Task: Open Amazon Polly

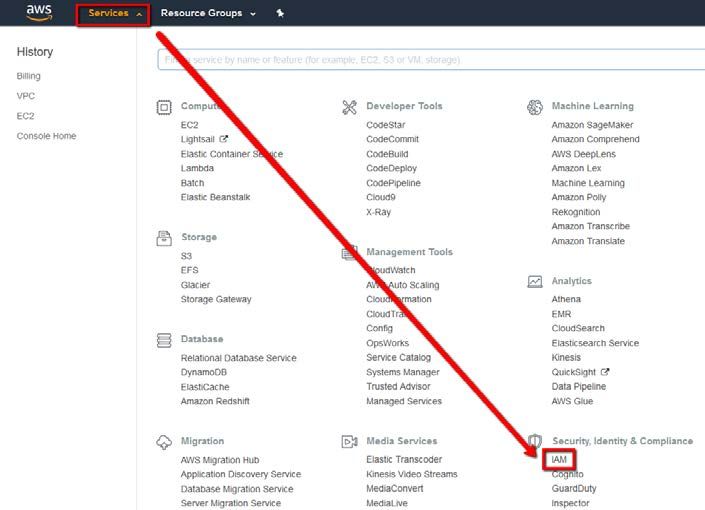Action: point(579,197)
